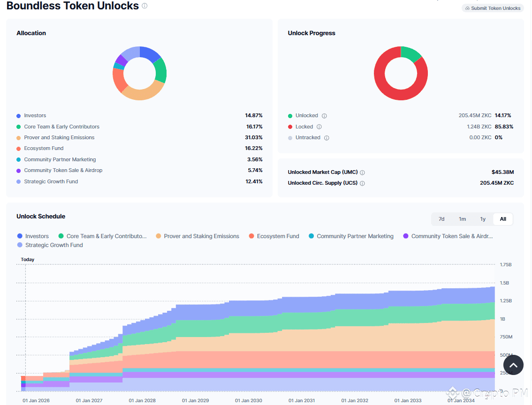Click info icon next to Untracked label

[x=327, y=138]
